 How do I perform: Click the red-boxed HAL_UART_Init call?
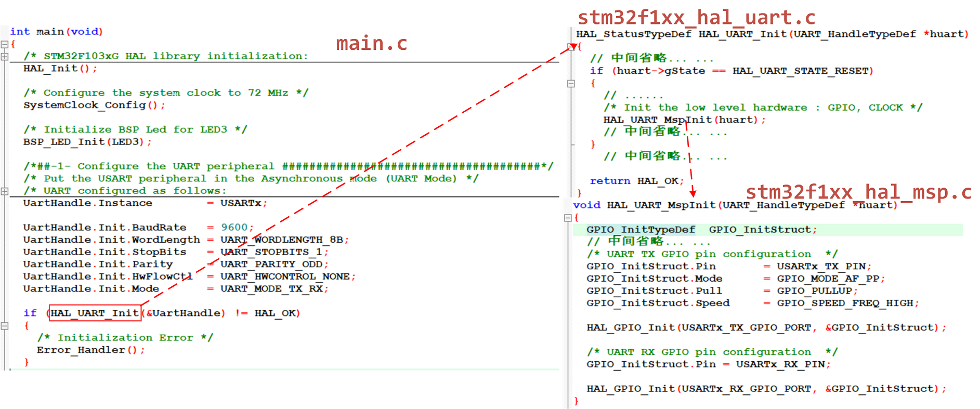point(95,313)
